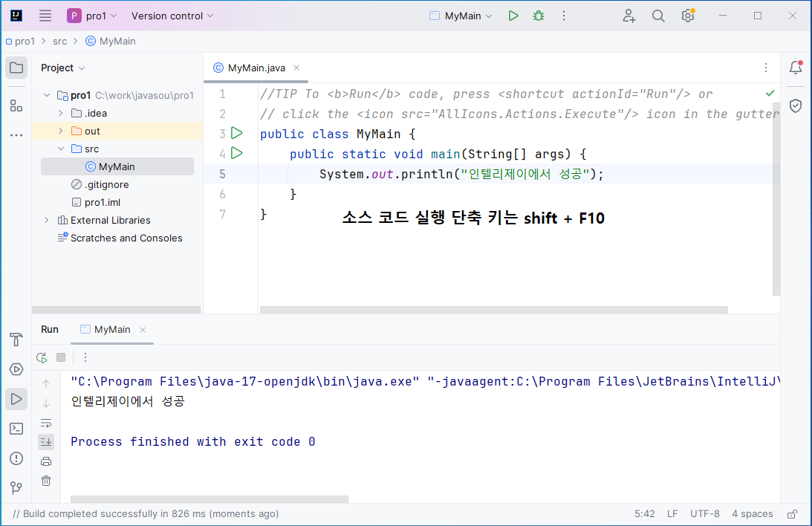Open the main menu via hamburger icon

point(47,15)
